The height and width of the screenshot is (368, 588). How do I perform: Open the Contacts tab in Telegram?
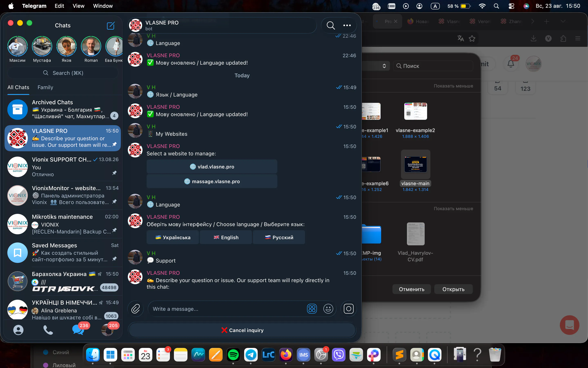(x=18, y=330)
